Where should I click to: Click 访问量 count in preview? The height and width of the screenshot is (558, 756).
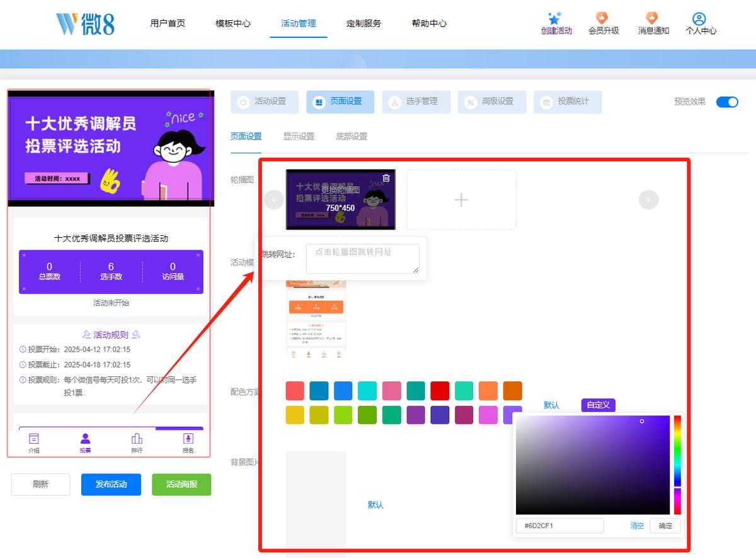click(173, 271)
